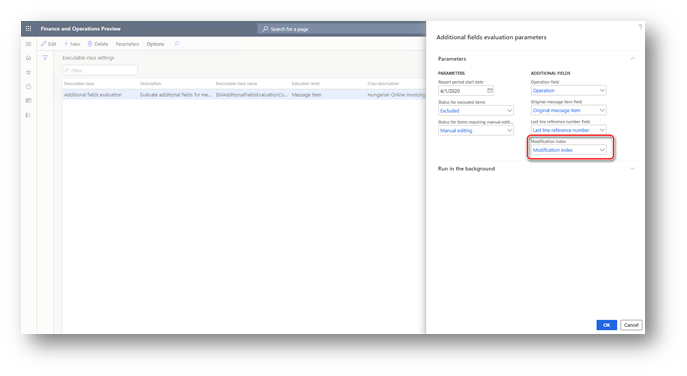Open Workspaces icon in sidebar
The width and height of the screenshot is (687, 376).
pyautogui.click(x=28, y=100)
